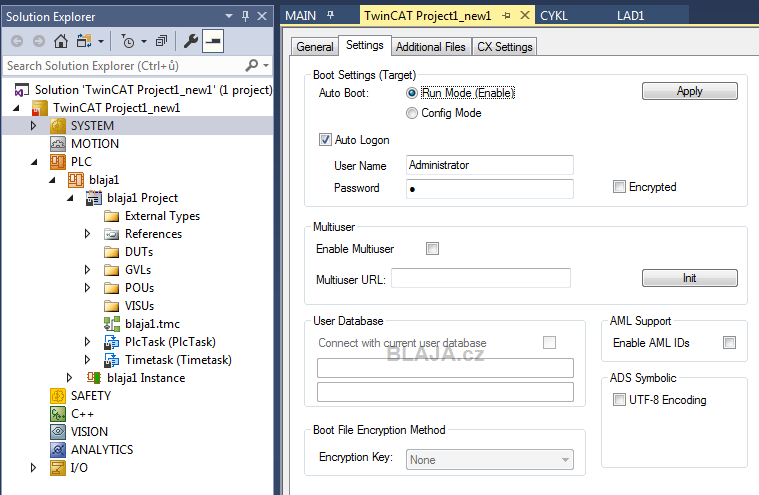
Task: Open Solution Explorer window options dropdown arrow
Action: [x=229, y=16]
